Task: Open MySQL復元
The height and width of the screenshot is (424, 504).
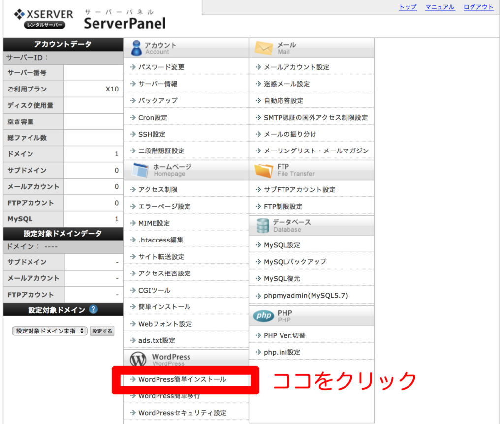Action: click(282, 279)
